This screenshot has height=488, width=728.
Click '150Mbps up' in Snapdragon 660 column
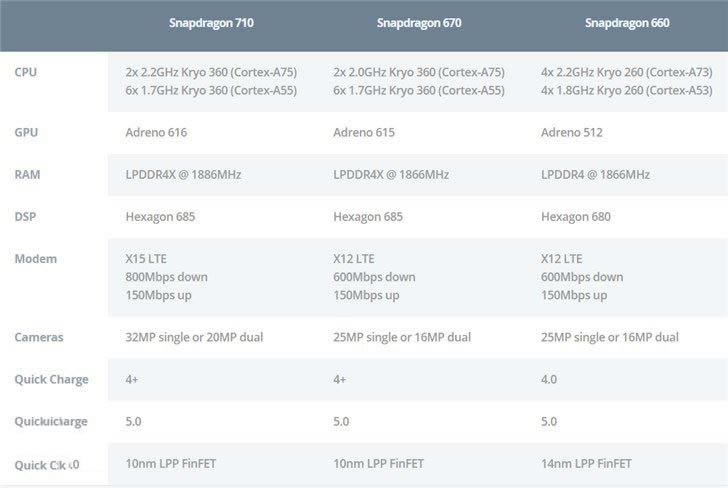(574, 295)
